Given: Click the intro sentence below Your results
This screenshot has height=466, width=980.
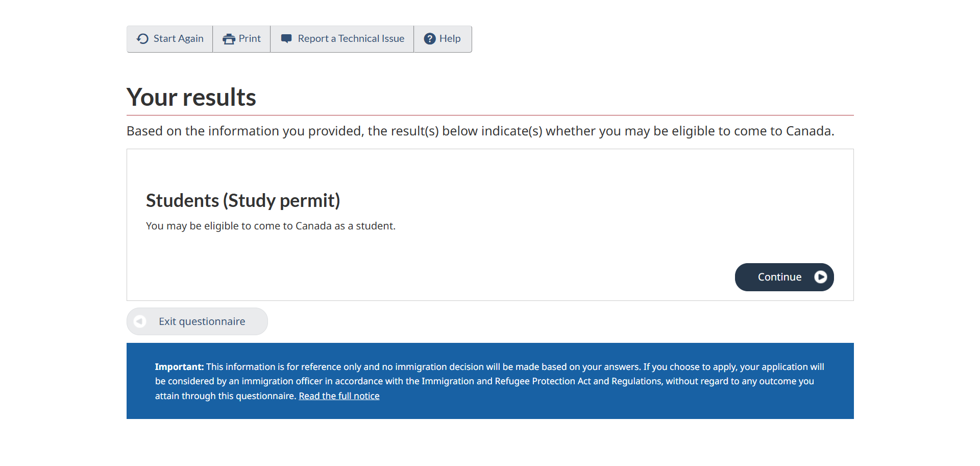Looking at the screenshot, I should click(480, 131).
